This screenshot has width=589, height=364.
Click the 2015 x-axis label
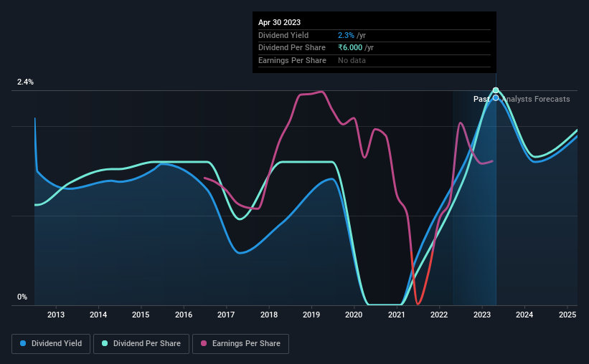click(x=141, y=315)
